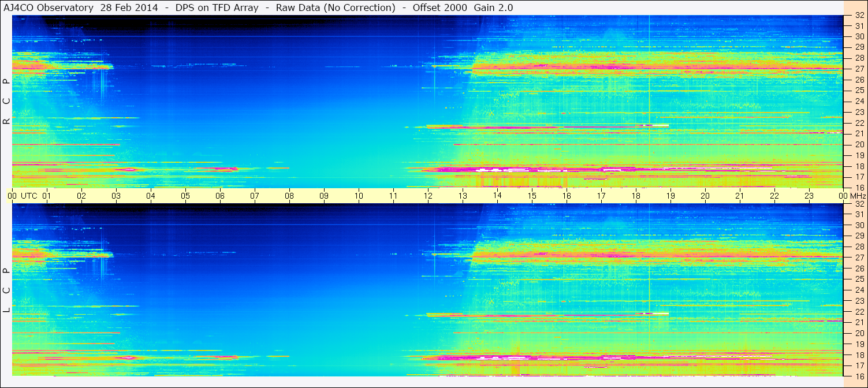868x388 pixels.
Task: Click the 27 MHz tick on LCP frequency scale
Action: tap(859, 258)
